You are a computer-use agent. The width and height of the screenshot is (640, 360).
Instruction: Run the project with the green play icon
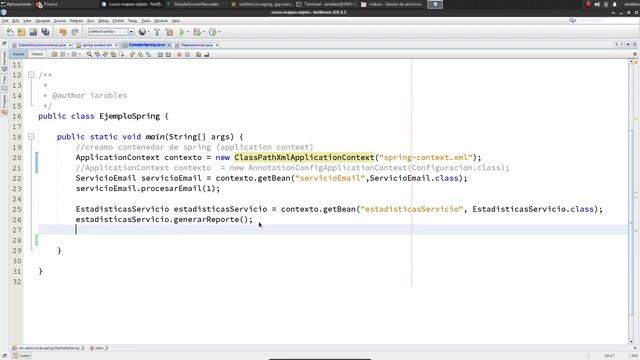[182, 32]
